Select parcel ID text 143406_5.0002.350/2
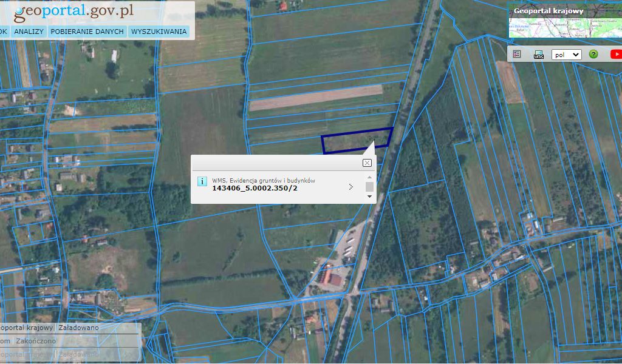Image resolution: width=622 pixels, height=364 pixels. [255, 188]
